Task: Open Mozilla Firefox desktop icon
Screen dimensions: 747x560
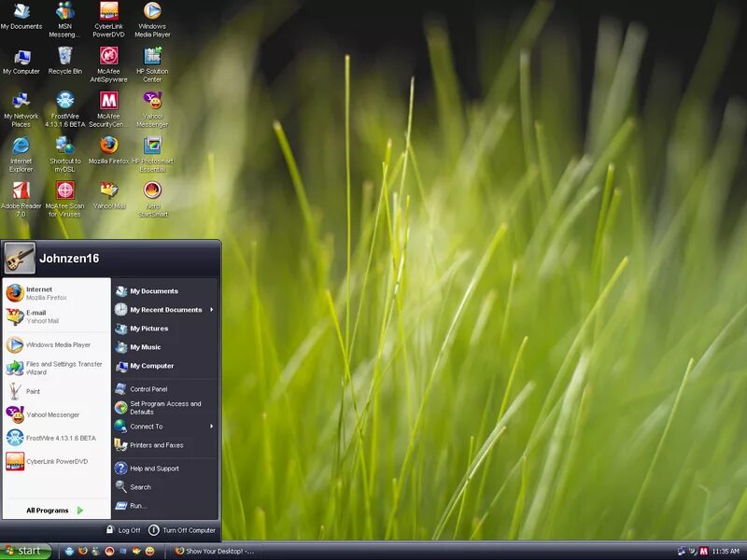Action: [108, 150]
